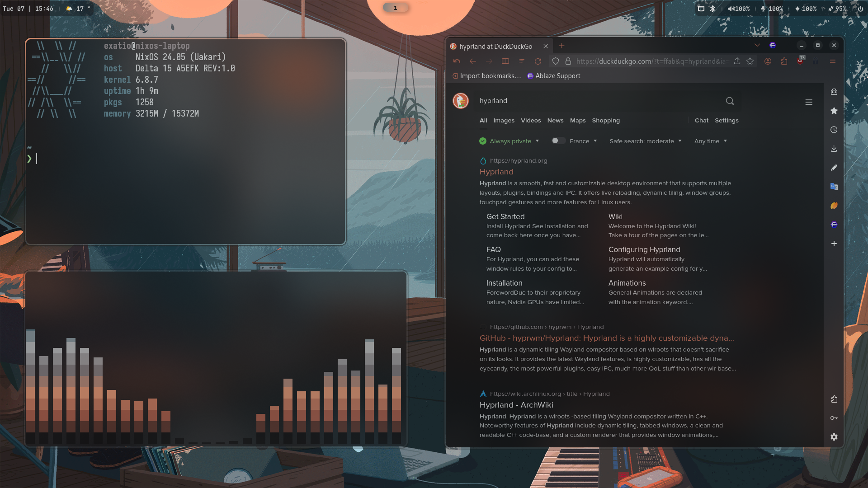Open the sidebar History clock icon
The image size is (868, 488).
(x=834, y=130)
